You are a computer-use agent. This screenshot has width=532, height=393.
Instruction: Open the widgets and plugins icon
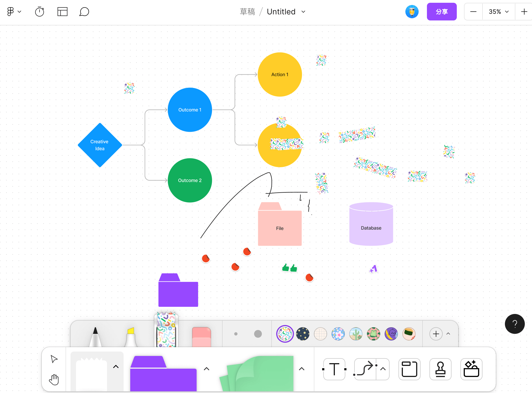coord(471,369)
